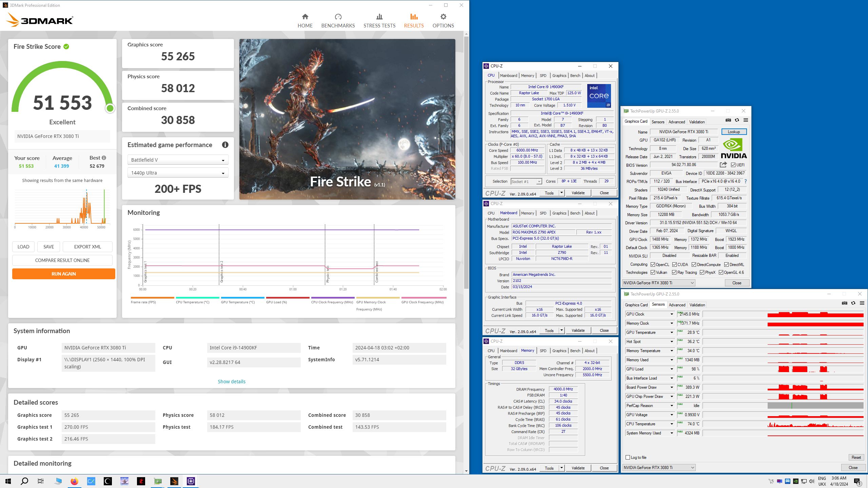Switch to the Results tab in 3DMark
This screenshot has width=868, height=488.
coord(414,21)
